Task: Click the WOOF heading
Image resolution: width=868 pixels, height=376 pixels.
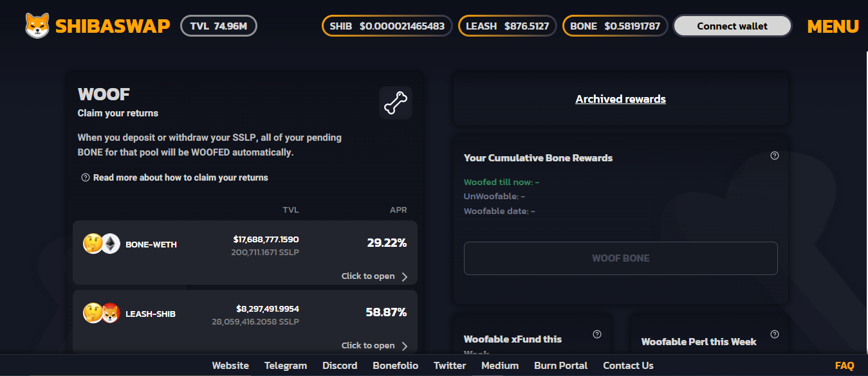Action: coord(104,94)
